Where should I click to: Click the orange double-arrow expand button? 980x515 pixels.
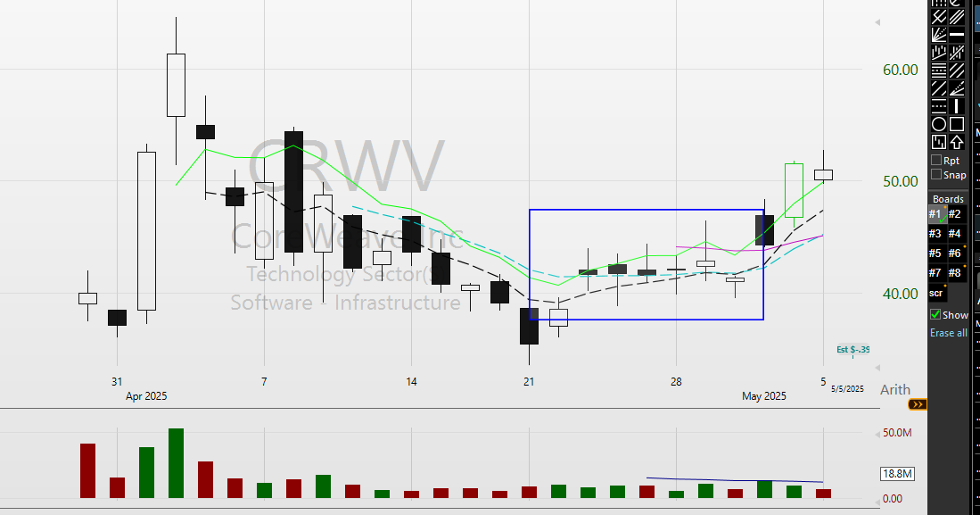[x=917, y=405]
